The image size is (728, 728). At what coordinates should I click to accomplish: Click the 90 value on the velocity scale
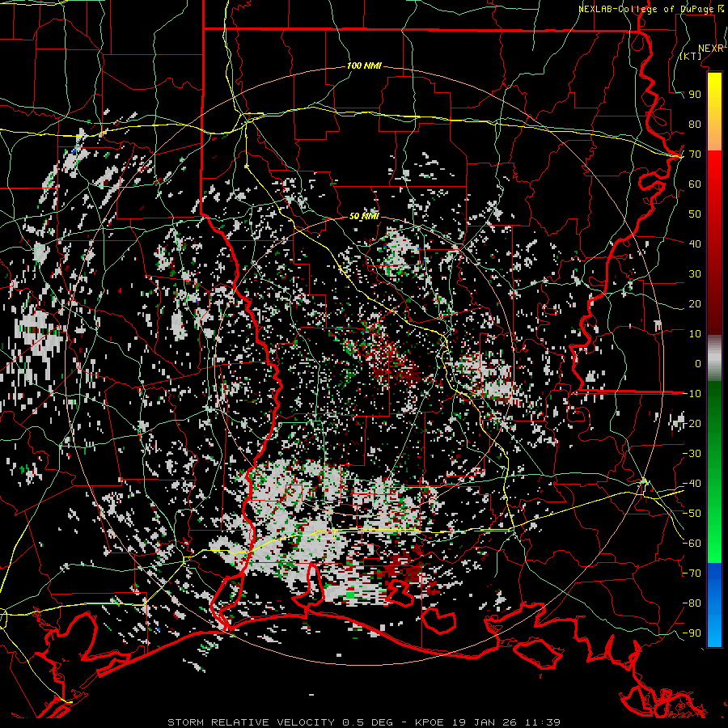pyautogui.click(x=695, y=95)
